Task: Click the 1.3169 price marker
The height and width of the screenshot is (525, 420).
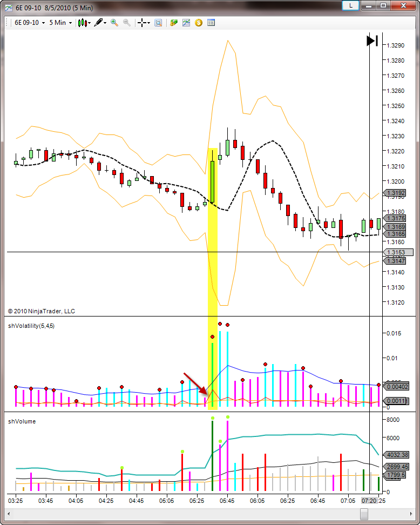Action: 395,227
